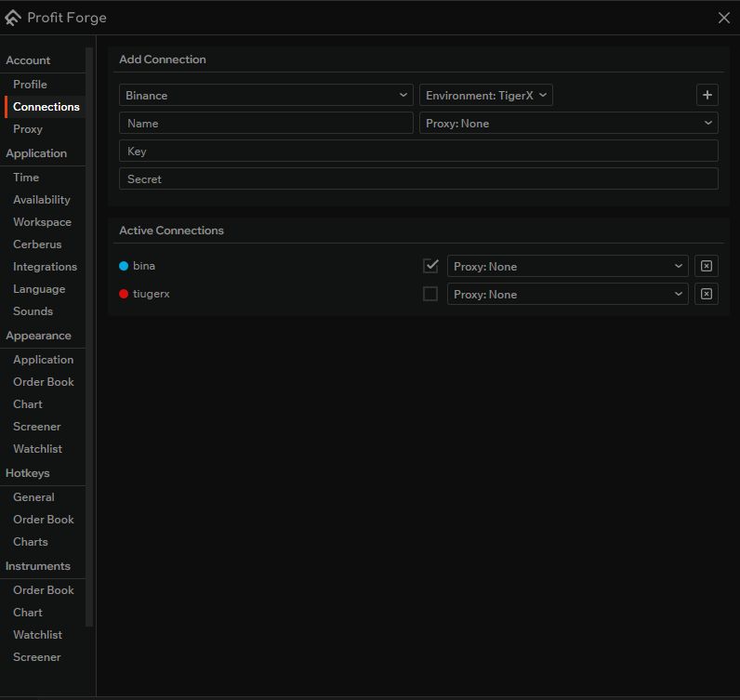Open Cerberus settings
This screenshot has width=740, height=700.
(x=37, y=244)
